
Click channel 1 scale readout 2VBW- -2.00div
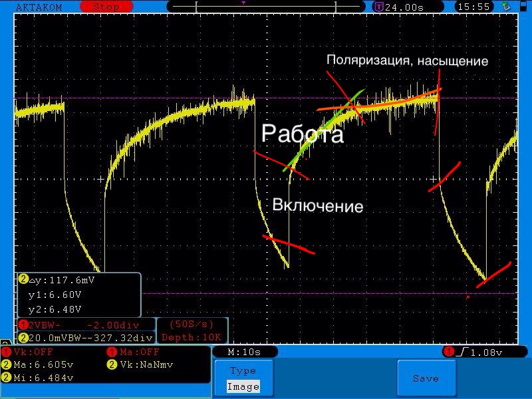86,325
